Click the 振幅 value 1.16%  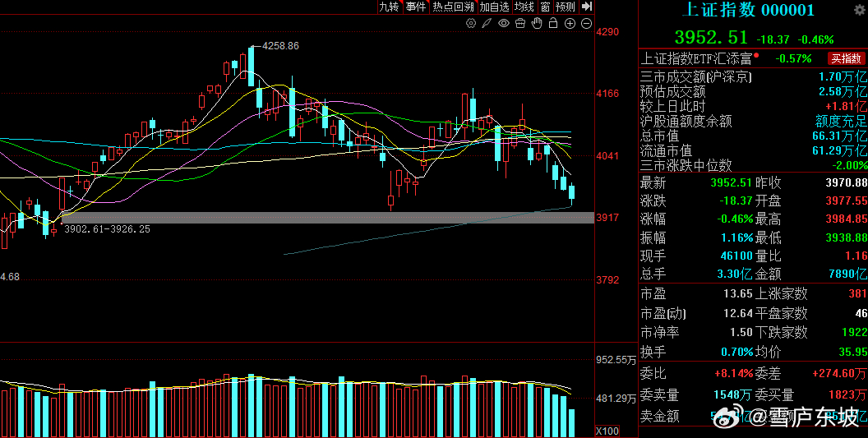pyautogui.click(x=736, y=237)
